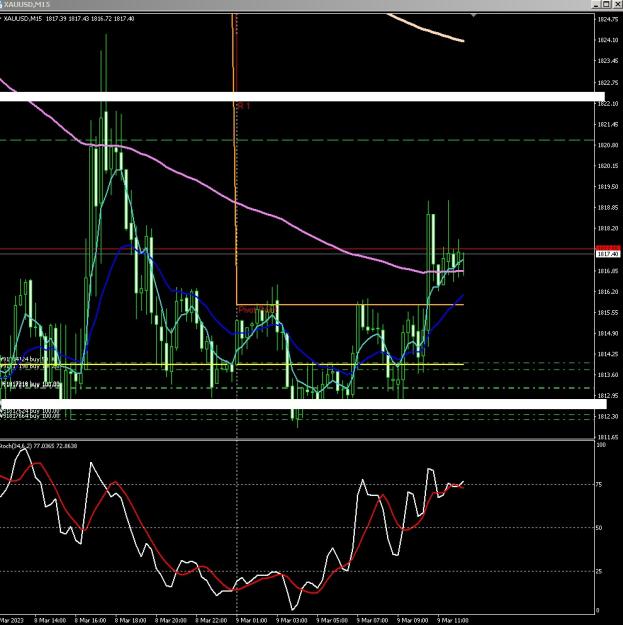Minimize the XAUUSD,M15 chart window

click(596, 4)
